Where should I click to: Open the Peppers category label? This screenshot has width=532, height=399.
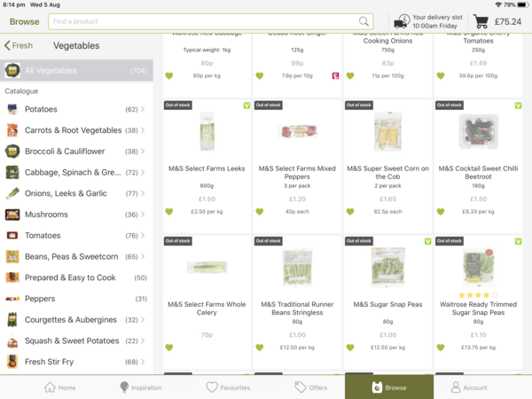coord(40,299)
